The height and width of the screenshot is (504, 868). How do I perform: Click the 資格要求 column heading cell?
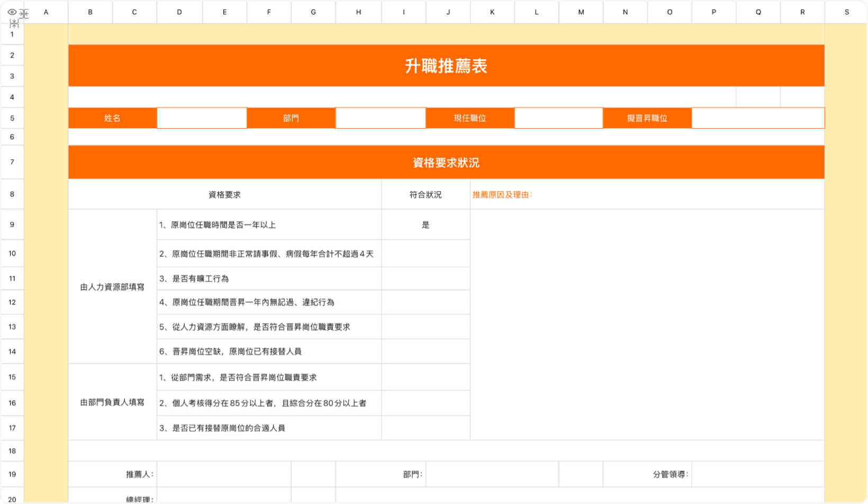(x=225, y=194)
